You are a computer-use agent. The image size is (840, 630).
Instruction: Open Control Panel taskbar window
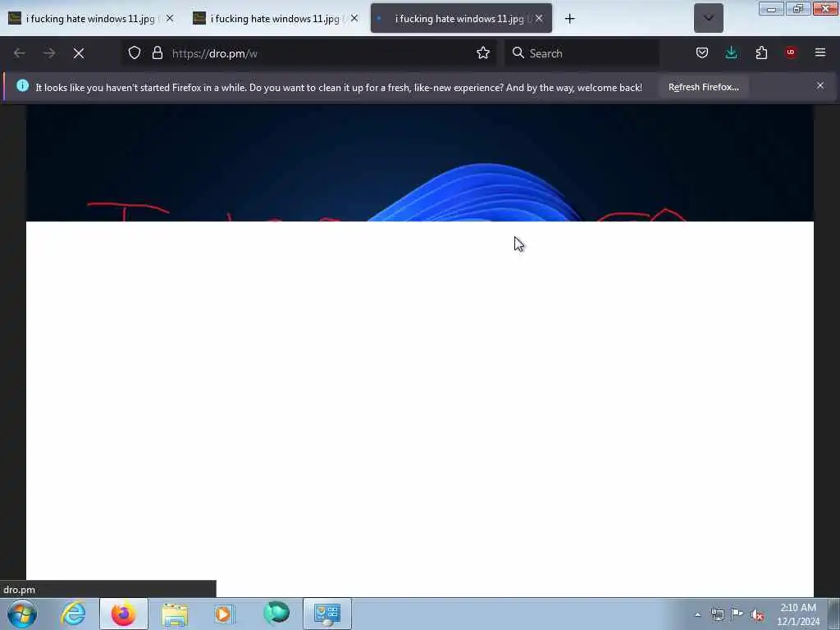(x=327, y=614)
